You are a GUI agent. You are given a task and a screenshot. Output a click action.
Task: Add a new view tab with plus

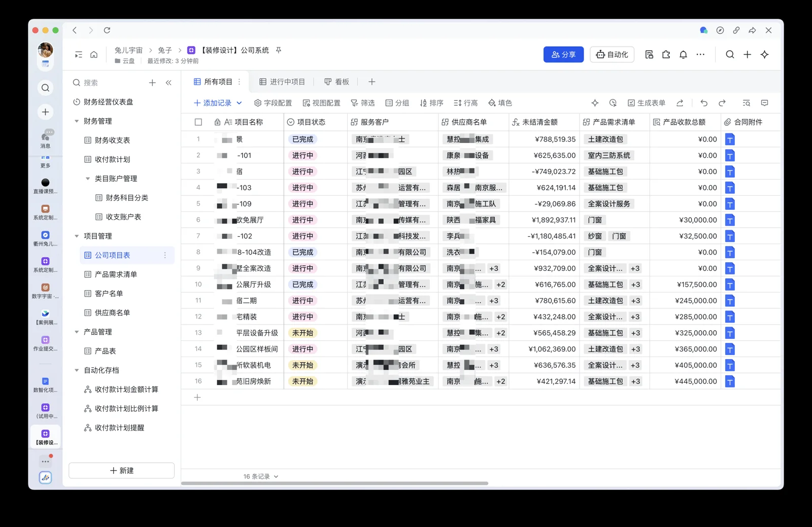pos(372,82)
